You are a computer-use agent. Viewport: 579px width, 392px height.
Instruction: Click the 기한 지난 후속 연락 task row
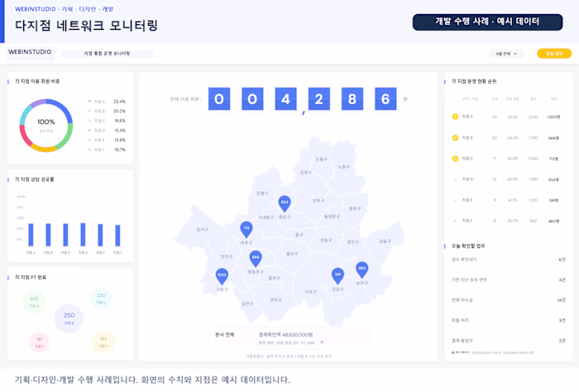tap(508, 280)
